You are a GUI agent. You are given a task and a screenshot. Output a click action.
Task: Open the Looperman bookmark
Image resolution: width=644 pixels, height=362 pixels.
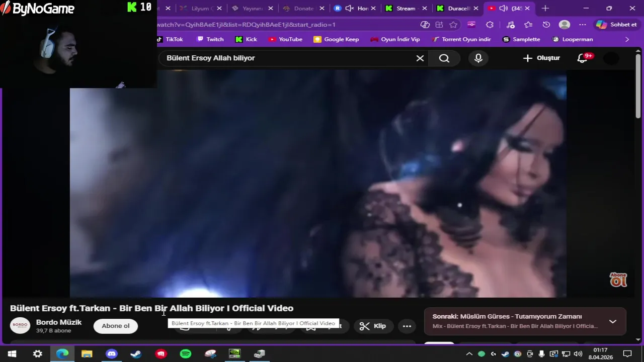(573, 39)
